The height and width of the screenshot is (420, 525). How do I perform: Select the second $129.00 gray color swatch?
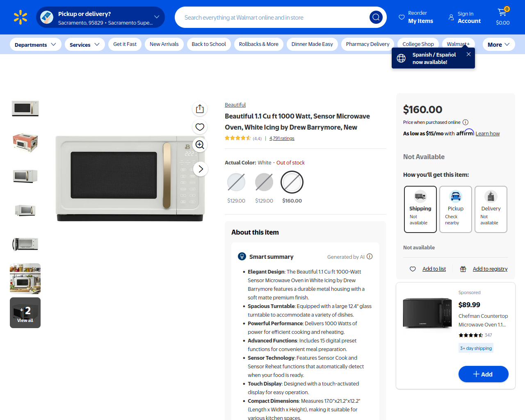264,182
